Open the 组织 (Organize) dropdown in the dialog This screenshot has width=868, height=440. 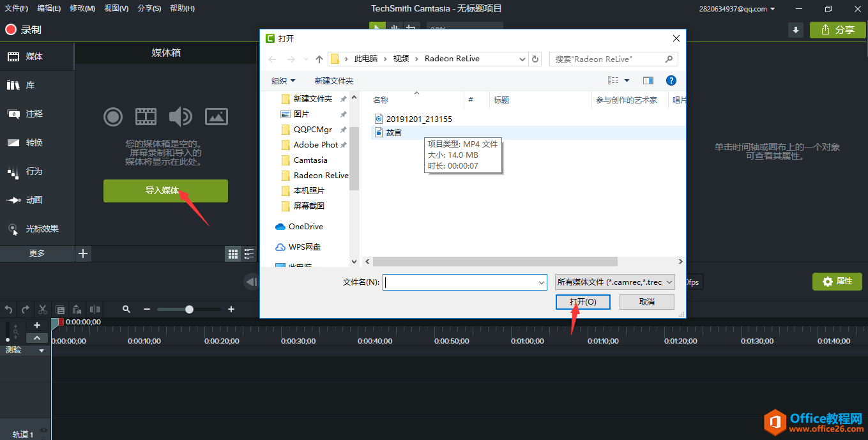pos(284,80)
